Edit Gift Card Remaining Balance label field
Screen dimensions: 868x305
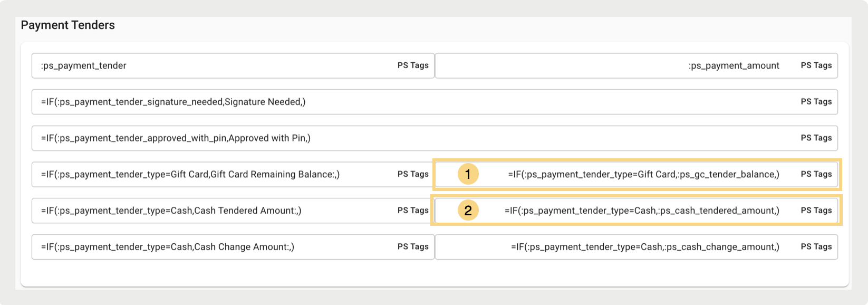pyautogui.click(x=233, y=174)
